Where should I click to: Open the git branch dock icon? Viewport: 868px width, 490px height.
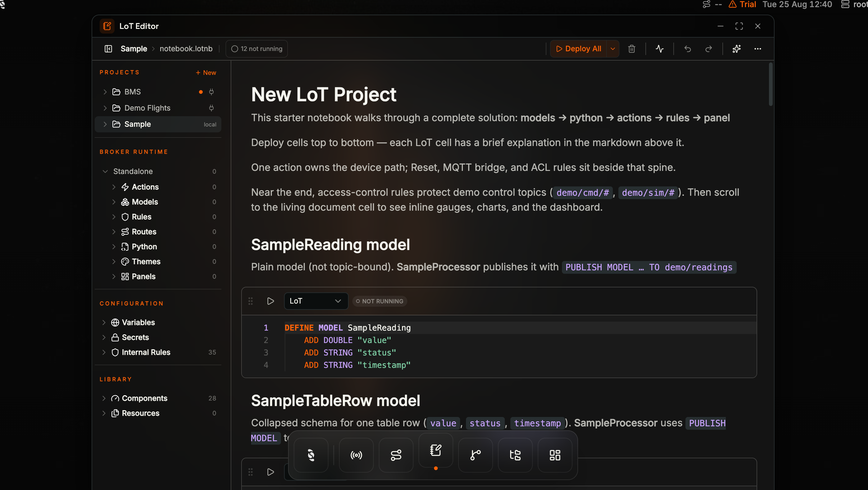476,455
